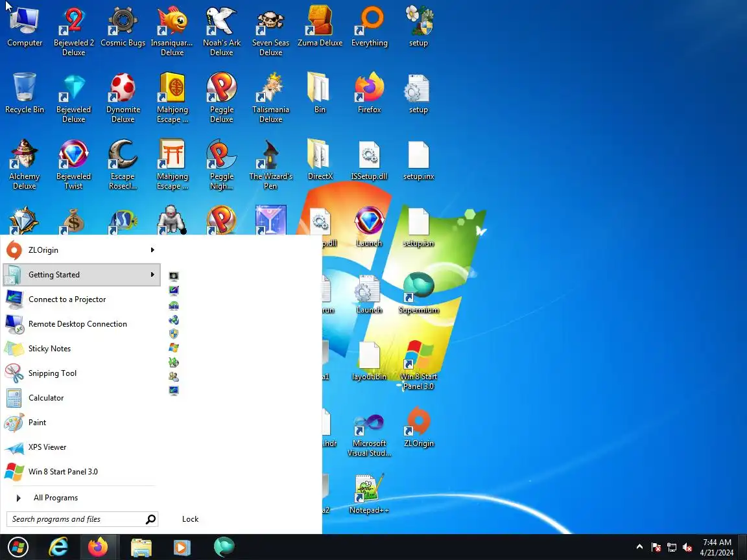Select the setup.inx file

point(418,160)
